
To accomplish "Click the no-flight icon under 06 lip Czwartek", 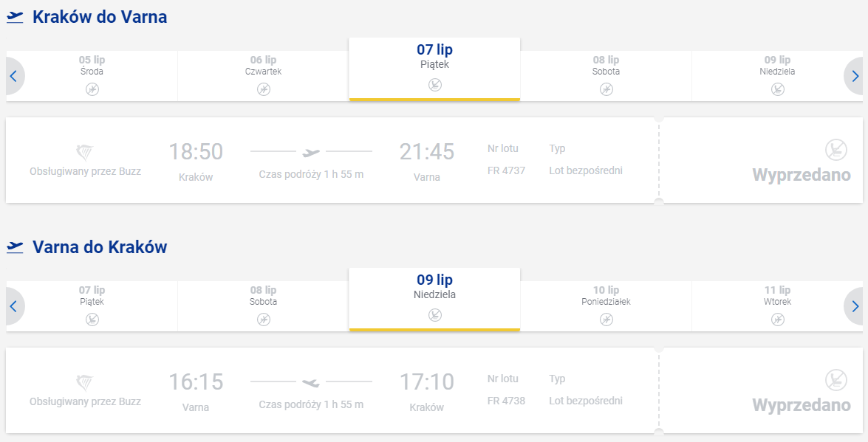I will coord(264,89).
